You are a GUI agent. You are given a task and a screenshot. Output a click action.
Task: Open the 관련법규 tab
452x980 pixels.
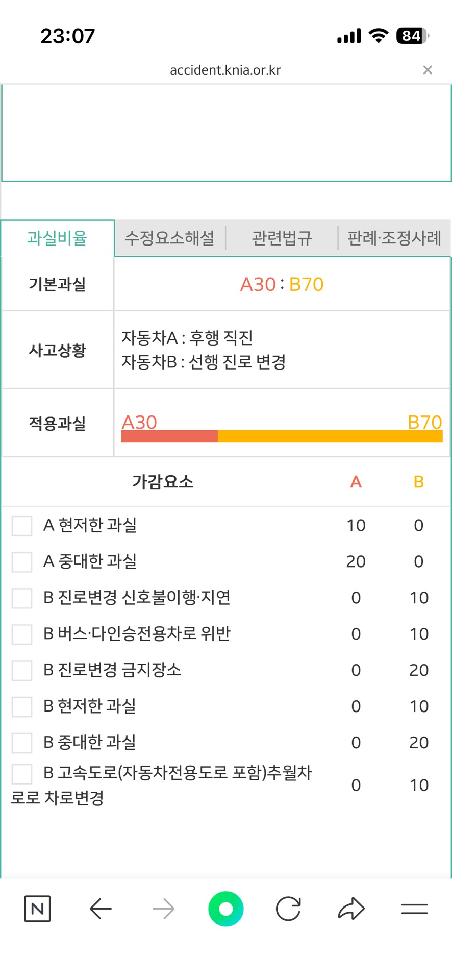pos(282,238)
